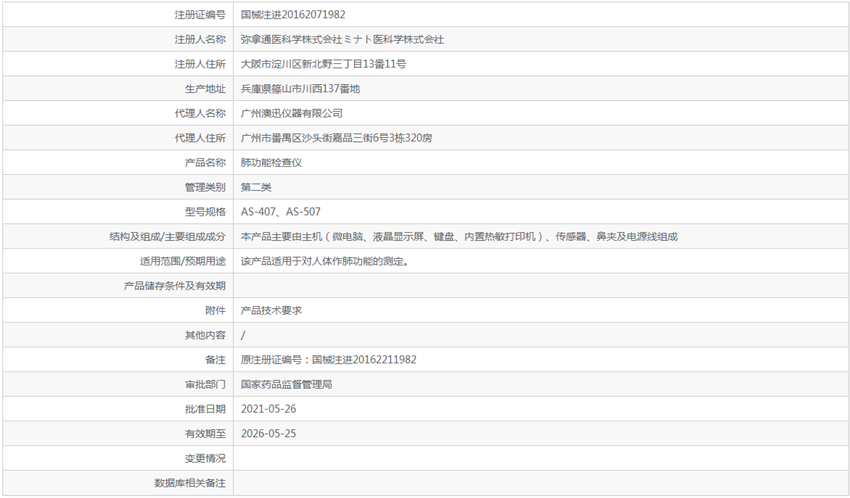Click the 生产地址 label
Screen dimensions: 850x498
pos(205,89)
